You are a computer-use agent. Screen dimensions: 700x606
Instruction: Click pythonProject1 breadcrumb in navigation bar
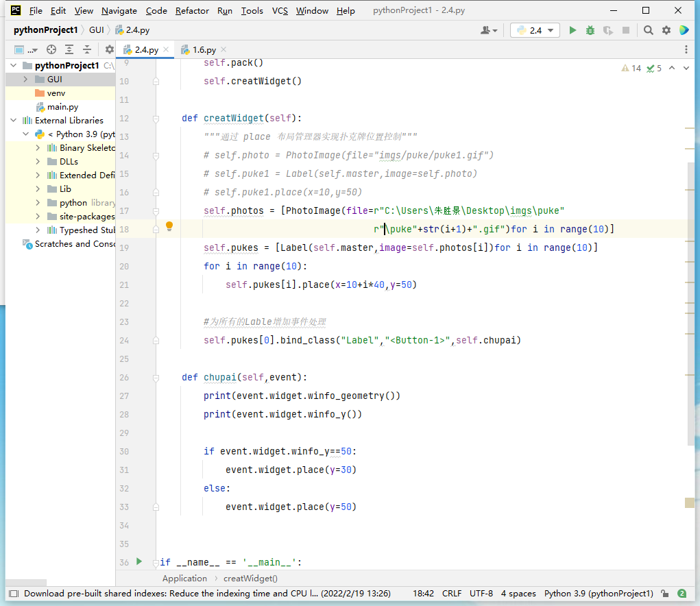point(45,30)
